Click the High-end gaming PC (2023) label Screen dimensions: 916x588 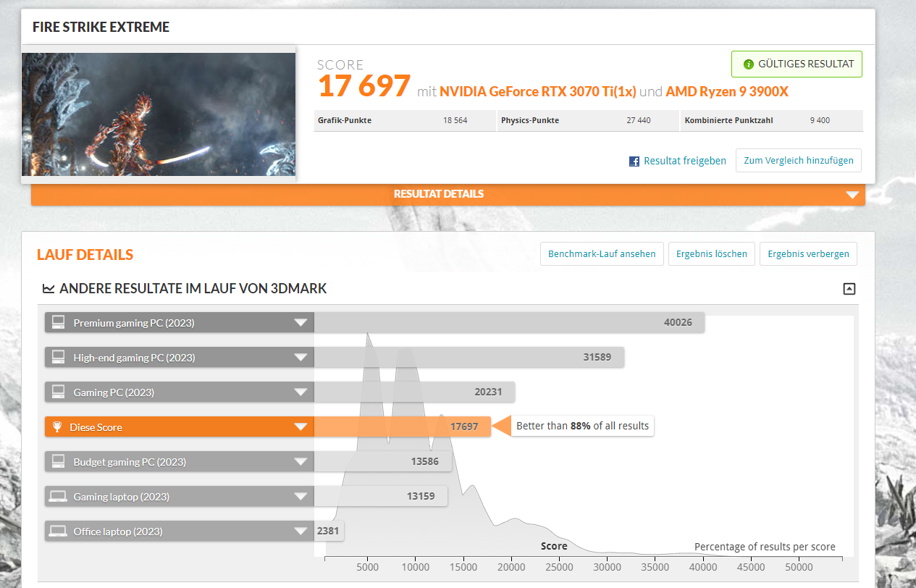(x=134, y=358)
